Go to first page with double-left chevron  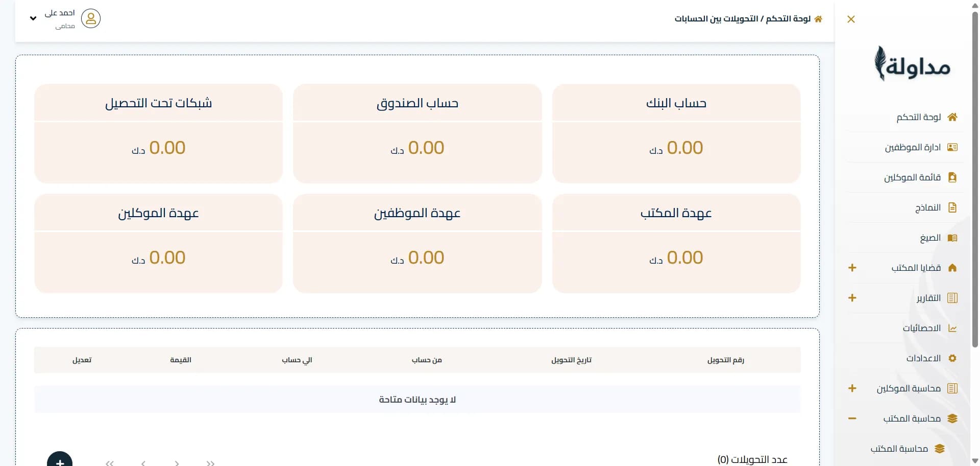tap(109, 463)
